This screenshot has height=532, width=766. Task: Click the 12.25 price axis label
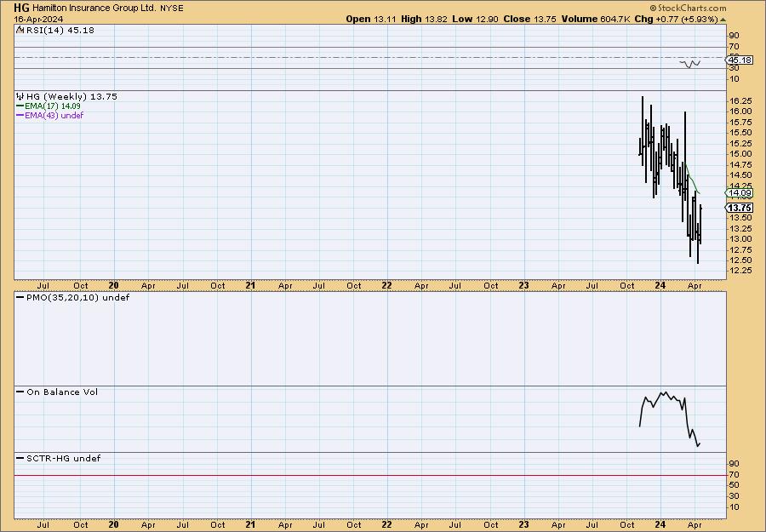pyautogui.click(x=740, y=271)
